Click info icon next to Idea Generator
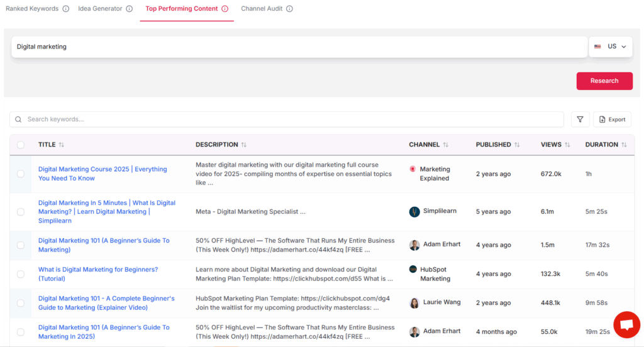This screenshot has width=644, height=347. (x=130, y=9)
